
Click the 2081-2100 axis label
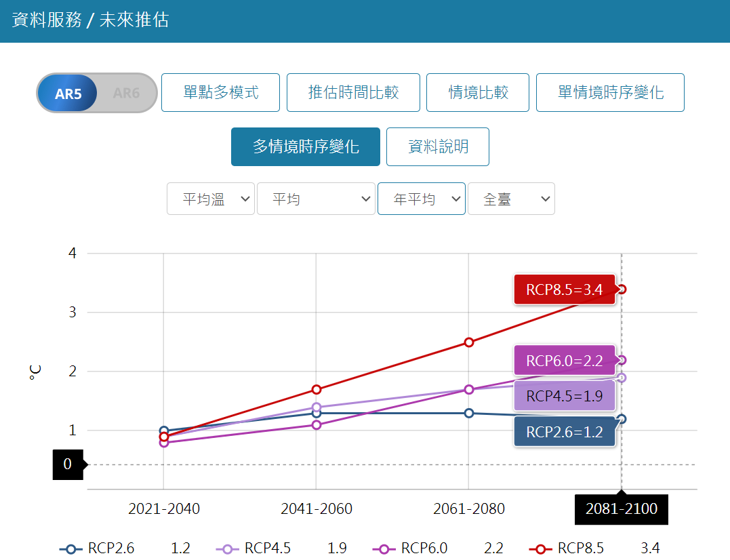622,509
